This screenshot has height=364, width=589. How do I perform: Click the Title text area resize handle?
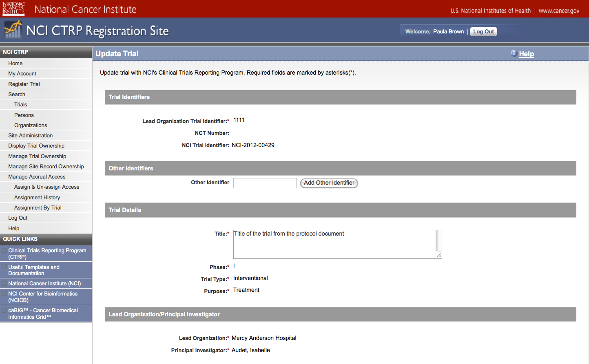pyautogui.click(x=439, y=255)
